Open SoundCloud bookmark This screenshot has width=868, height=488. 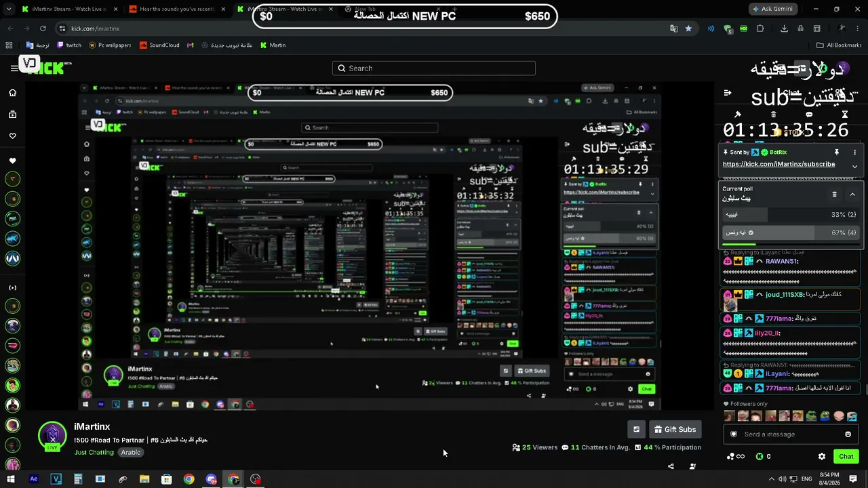tap(159, 45)
